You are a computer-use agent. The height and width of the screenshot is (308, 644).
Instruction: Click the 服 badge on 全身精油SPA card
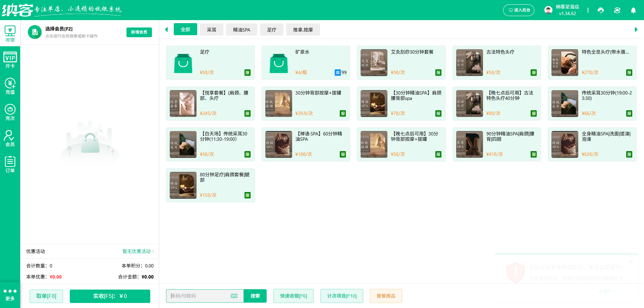[x=629, y=154]
